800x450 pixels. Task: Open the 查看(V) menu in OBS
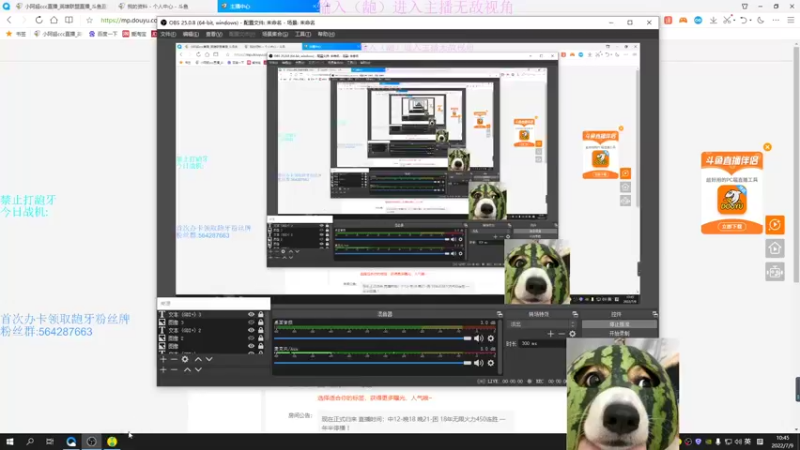[x=214, y=34]
